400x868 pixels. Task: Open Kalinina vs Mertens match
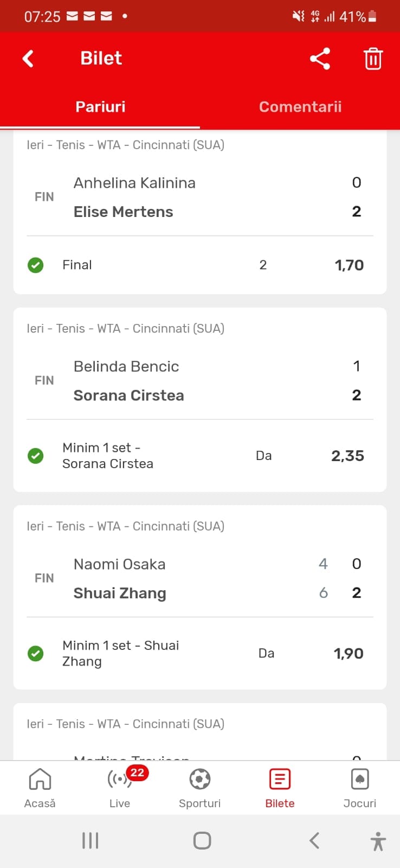tap(199, 197)
